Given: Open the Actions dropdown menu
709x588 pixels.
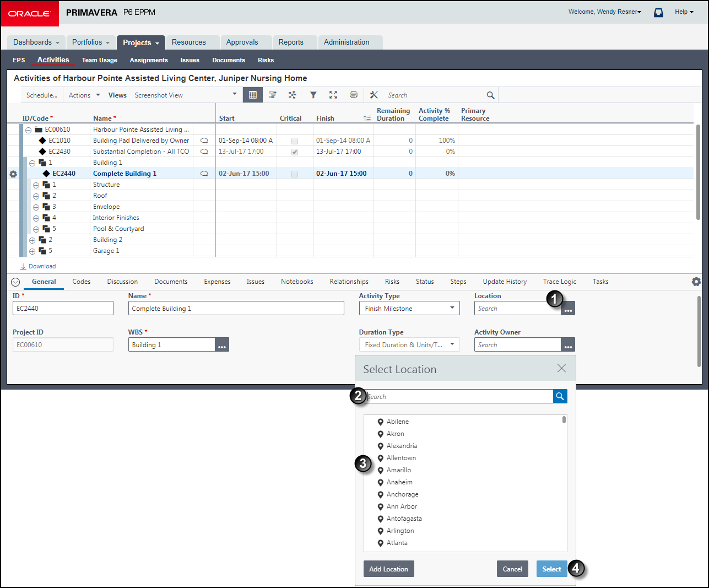Looking at the screenshot, I should 84,95.
